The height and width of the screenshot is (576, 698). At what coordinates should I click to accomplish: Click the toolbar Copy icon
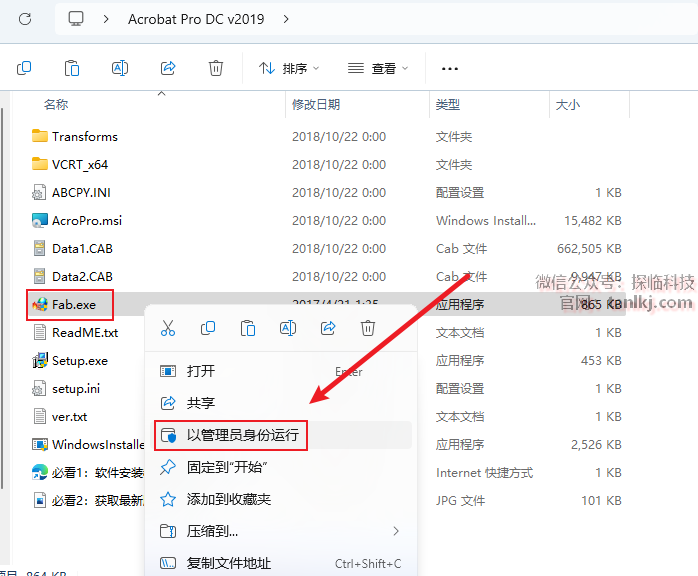coord(24,68)
